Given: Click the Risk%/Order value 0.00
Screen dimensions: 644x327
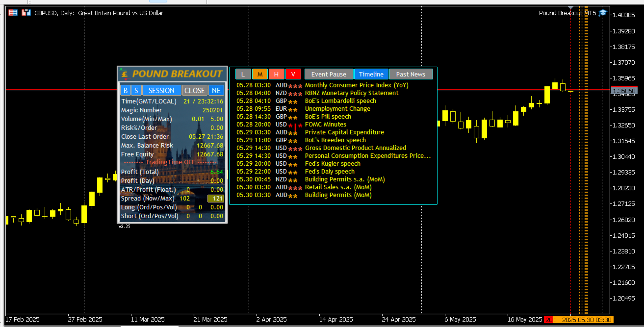Looking at the screenshot, I should pos(217,128).
